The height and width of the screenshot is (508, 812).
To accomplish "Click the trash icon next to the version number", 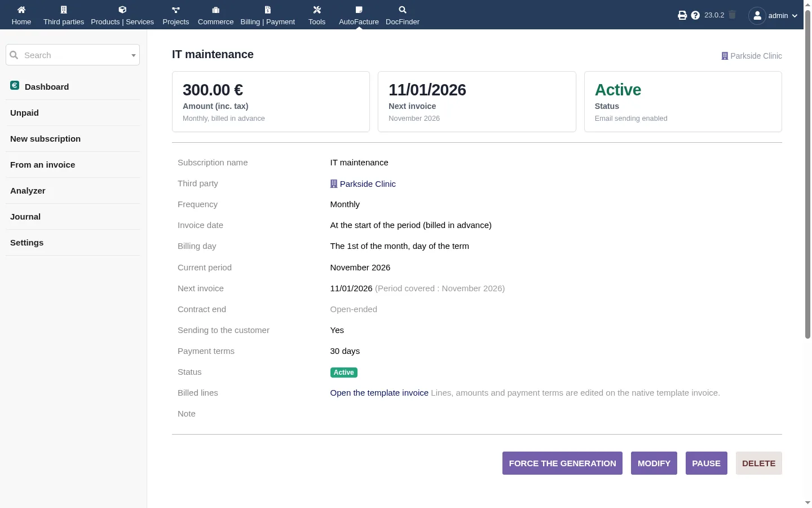I will tap(732, 15).
